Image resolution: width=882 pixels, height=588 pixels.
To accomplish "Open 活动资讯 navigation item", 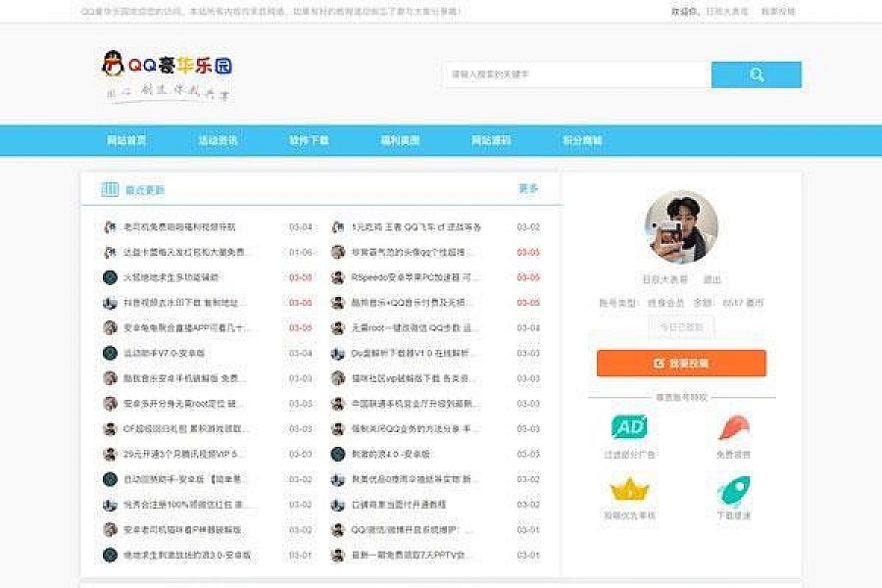I will 218,140.
